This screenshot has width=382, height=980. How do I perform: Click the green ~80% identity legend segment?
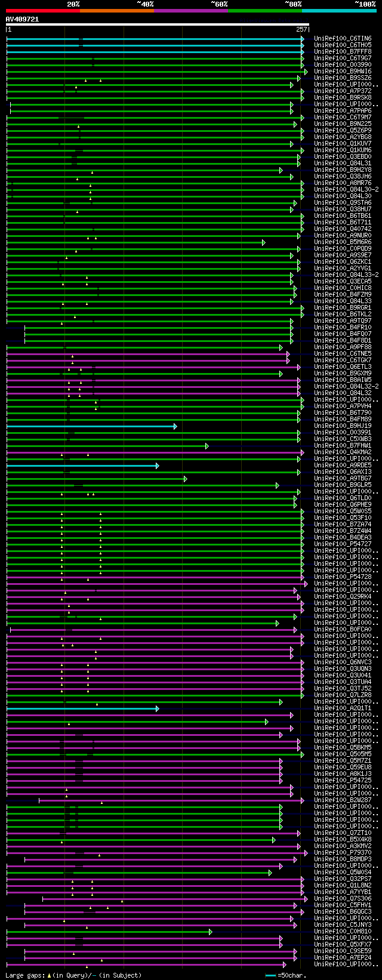tap(265, 10)
